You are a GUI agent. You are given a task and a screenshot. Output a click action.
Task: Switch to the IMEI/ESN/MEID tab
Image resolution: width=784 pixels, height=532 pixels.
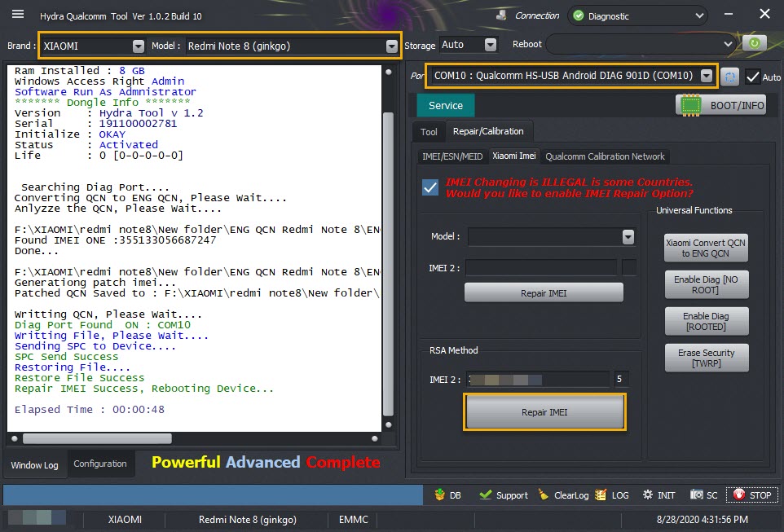tap(452, 156)
